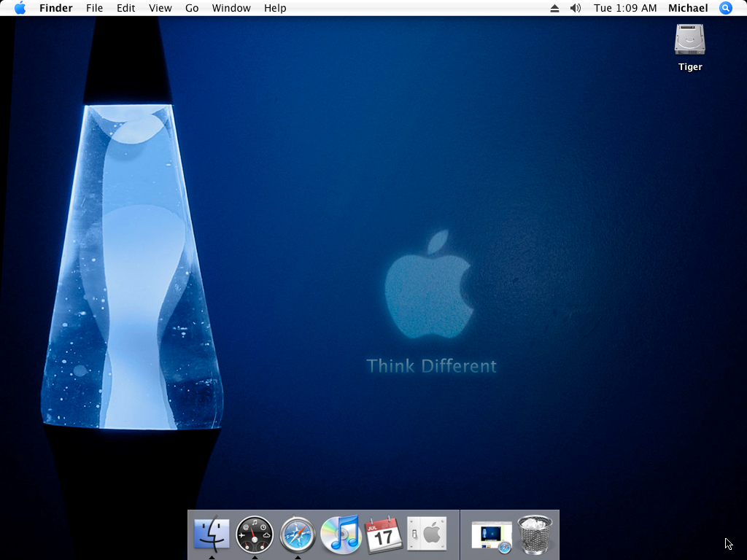This screenshot has height=560, width=747.
Task: Open the Edit menu
Action: [125, 8]
